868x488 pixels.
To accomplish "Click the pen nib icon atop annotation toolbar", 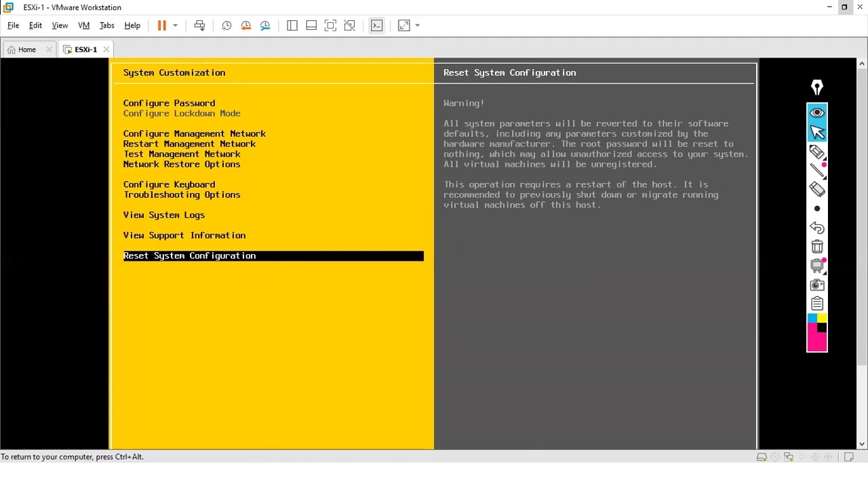I will (816, 87).
